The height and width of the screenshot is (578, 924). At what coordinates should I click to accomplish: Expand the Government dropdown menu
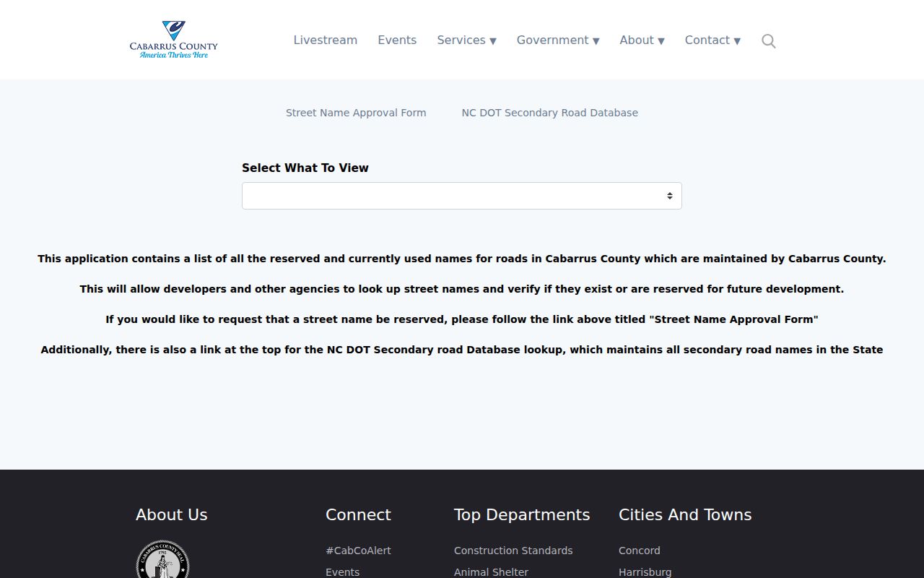(558, 40)
